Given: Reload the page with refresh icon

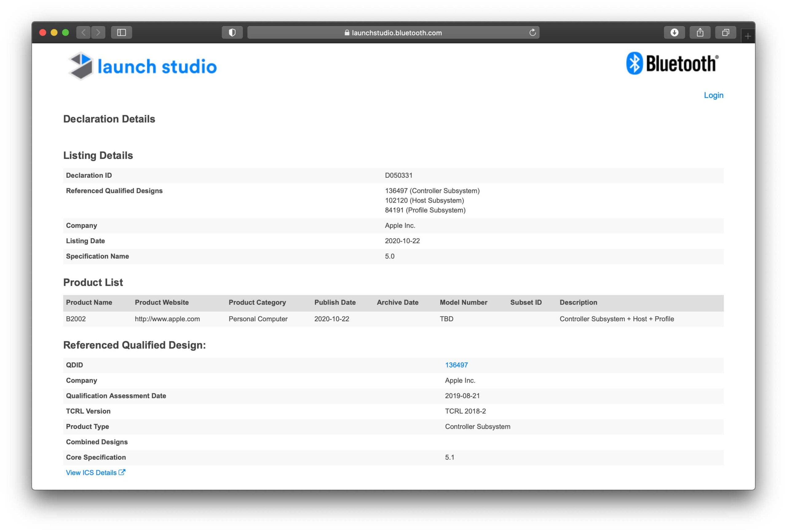Looking at the screenshot, I should (532, 33).
